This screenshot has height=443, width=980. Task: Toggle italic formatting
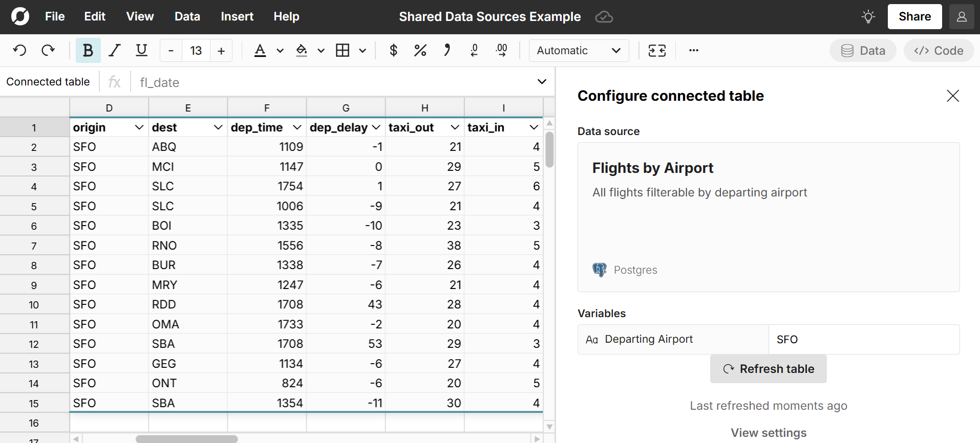[115, 50]
